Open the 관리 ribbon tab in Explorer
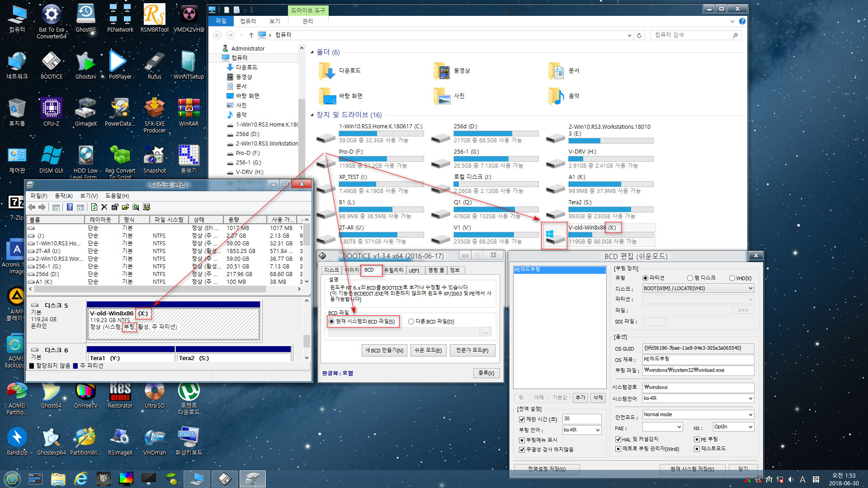The height and width of the screenshot is (488, 868). point(307,21)
